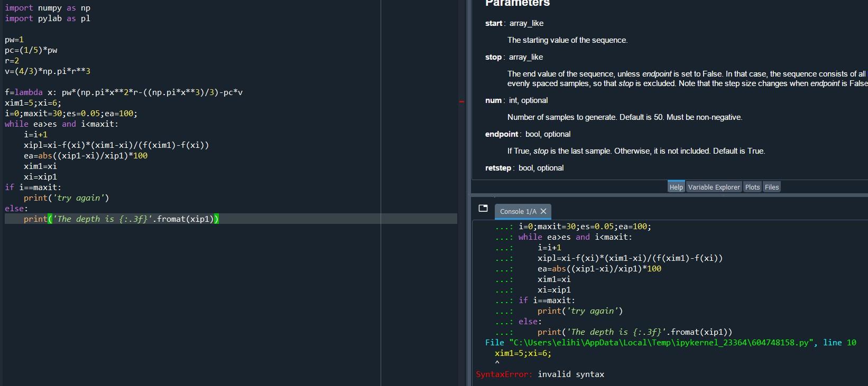The height and width of the screenshot is (386, 868).
Task: Click the 'while ea>es and i<maxit:' editor line
Action: (x=62, y=124)
